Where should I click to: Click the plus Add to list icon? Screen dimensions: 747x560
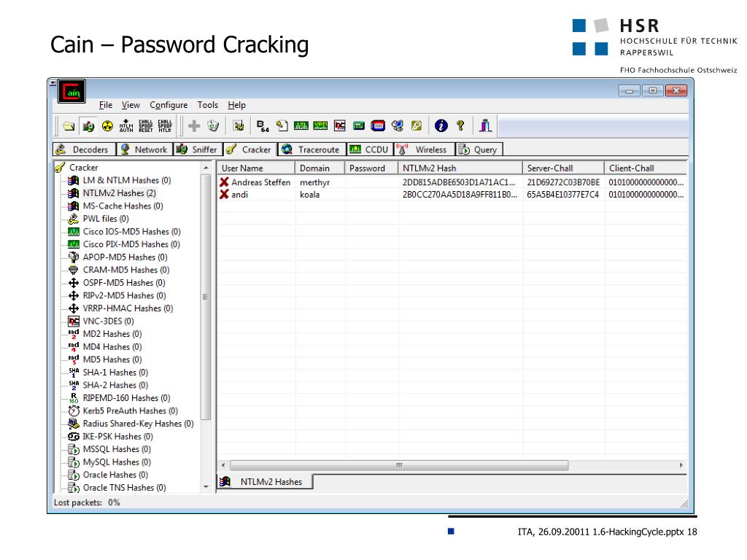(194, 125)
